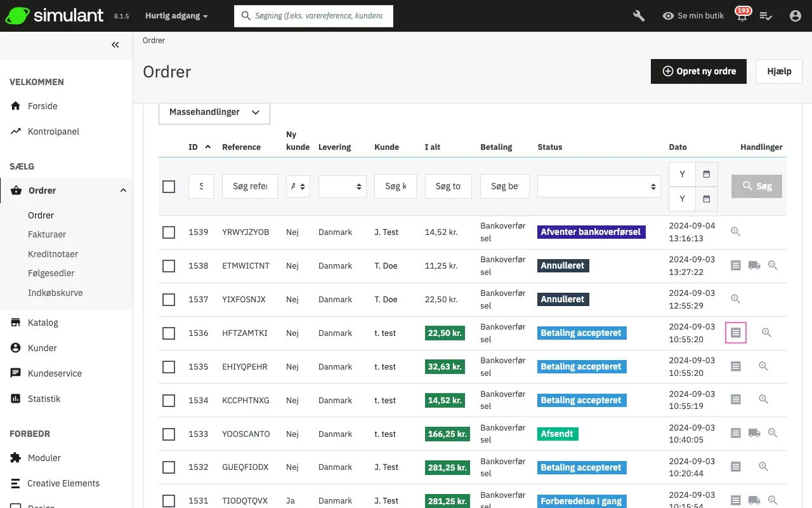Open Katalog menu in sidebar
Viewport: 812px width, 508px height.
(x=43, y=323)
